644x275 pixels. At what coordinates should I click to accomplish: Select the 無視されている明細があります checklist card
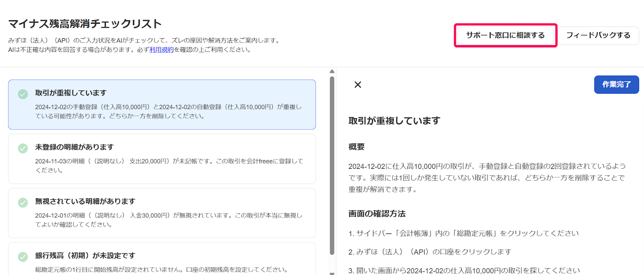point(162,213)
